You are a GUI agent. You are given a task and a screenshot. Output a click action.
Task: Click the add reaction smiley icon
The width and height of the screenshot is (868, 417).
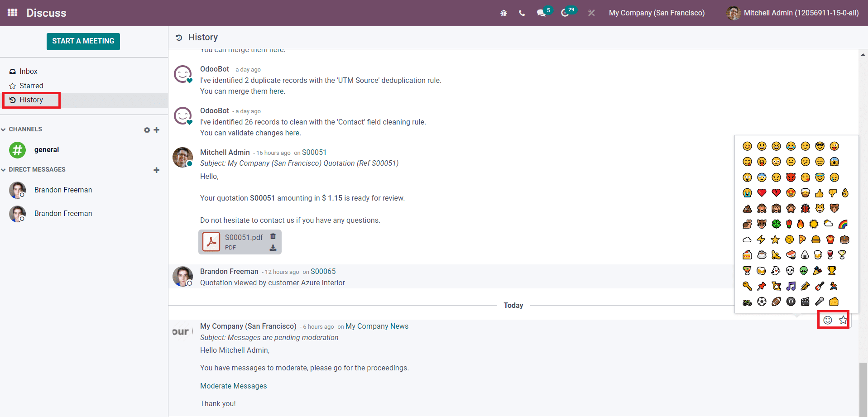[x=828, y=320]
